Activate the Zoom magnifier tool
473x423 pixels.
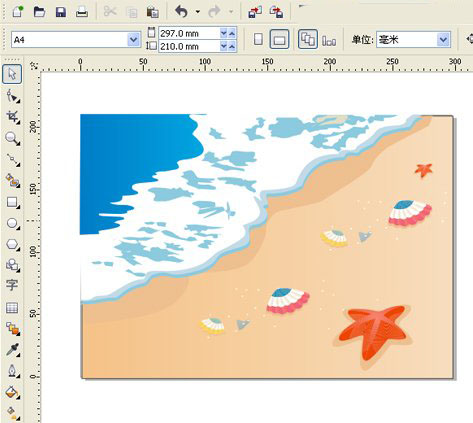pos(13,138)
